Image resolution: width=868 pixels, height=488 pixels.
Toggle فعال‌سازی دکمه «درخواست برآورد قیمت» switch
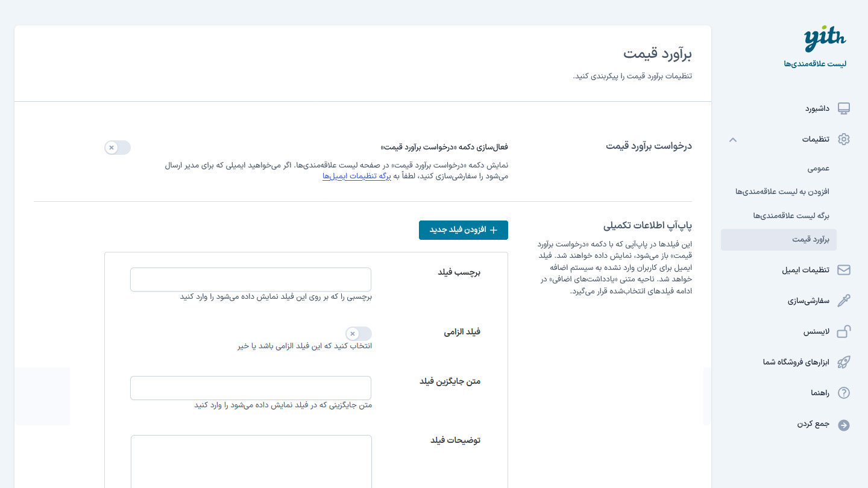[118, 148]
